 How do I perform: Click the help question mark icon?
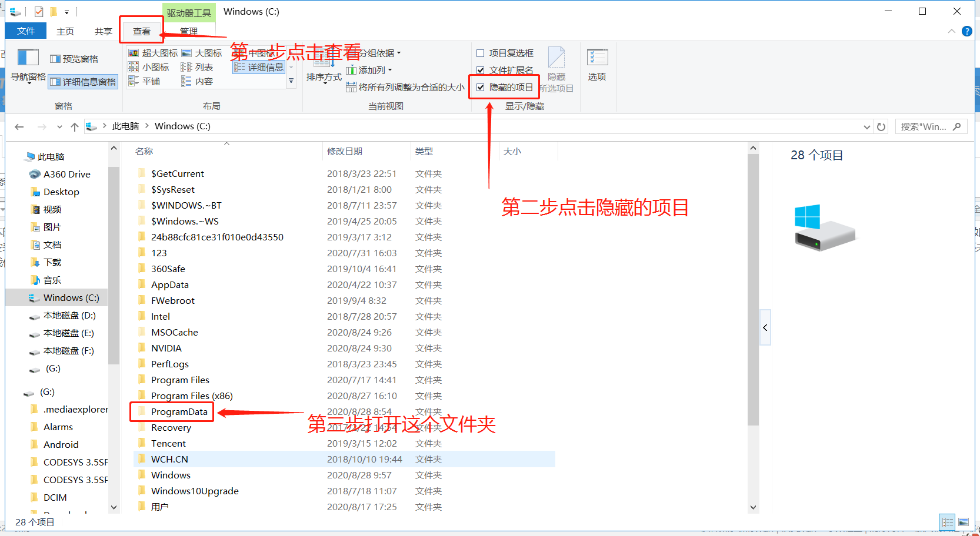[966, 31]
